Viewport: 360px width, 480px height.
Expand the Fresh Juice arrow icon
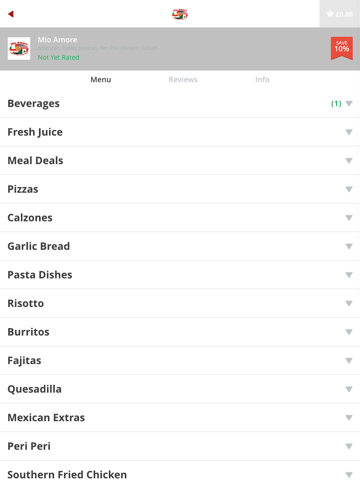click(x=349, y=132)
